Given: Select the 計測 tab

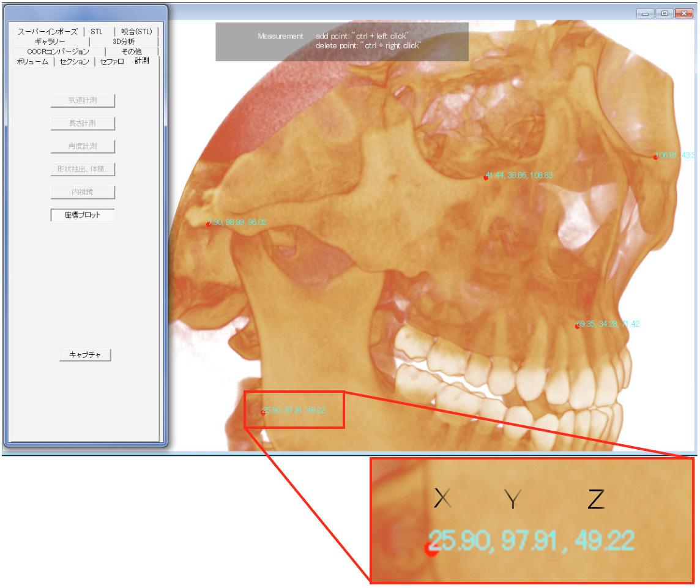Looking at the screenshot, I should pos(142,61).
